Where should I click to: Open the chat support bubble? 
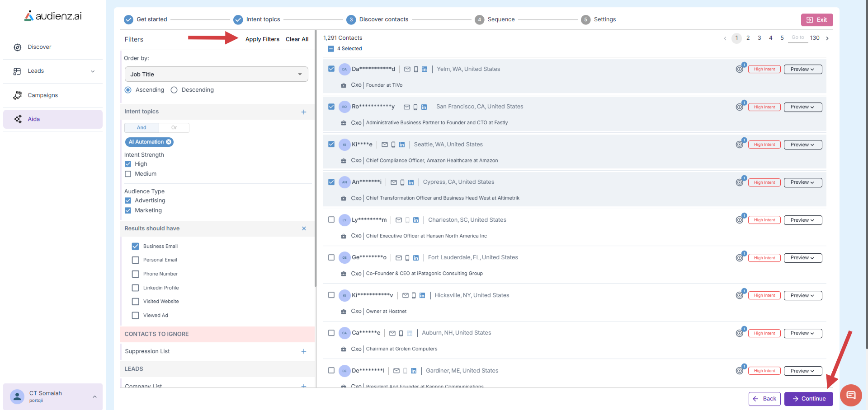[x=851, y=396]
